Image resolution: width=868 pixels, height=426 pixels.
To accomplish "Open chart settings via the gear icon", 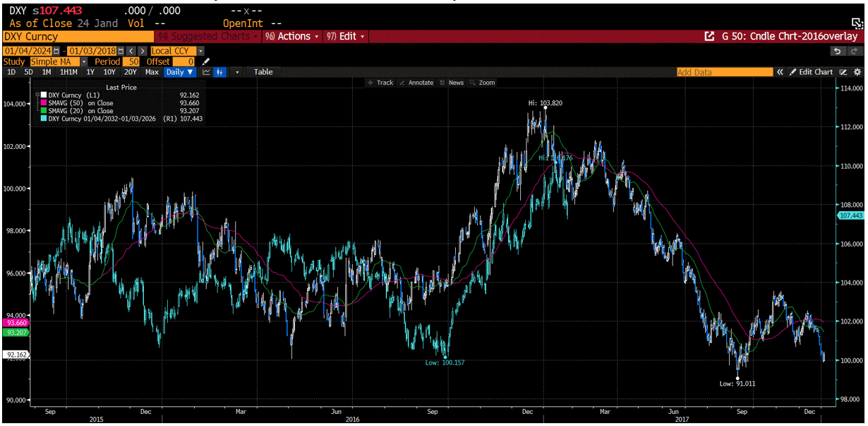I will 857,71.
